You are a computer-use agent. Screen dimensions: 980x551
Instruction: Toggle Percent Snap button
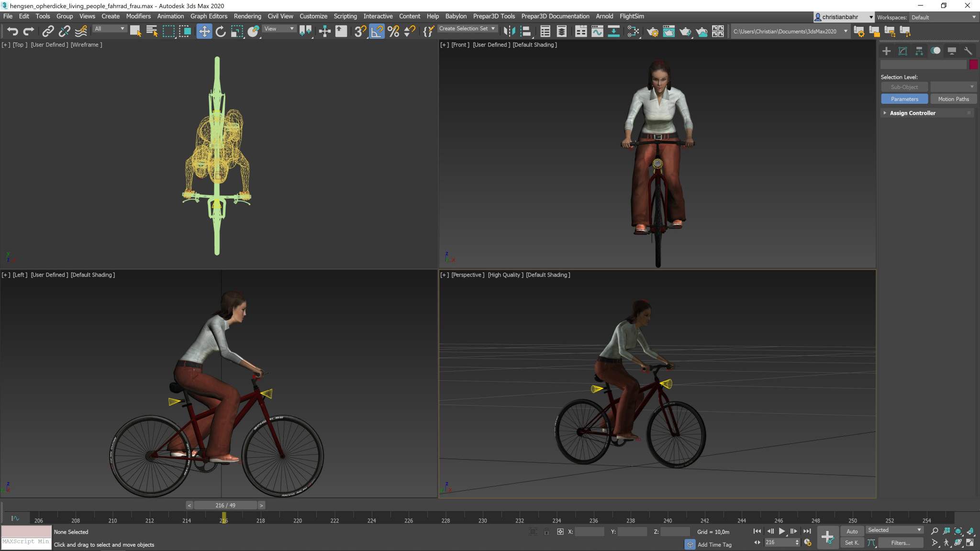[393, 32]
